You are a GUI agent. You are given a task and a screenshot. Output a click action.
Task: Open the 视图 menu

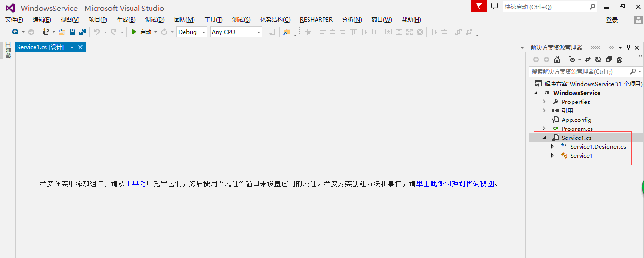point(70,19)
